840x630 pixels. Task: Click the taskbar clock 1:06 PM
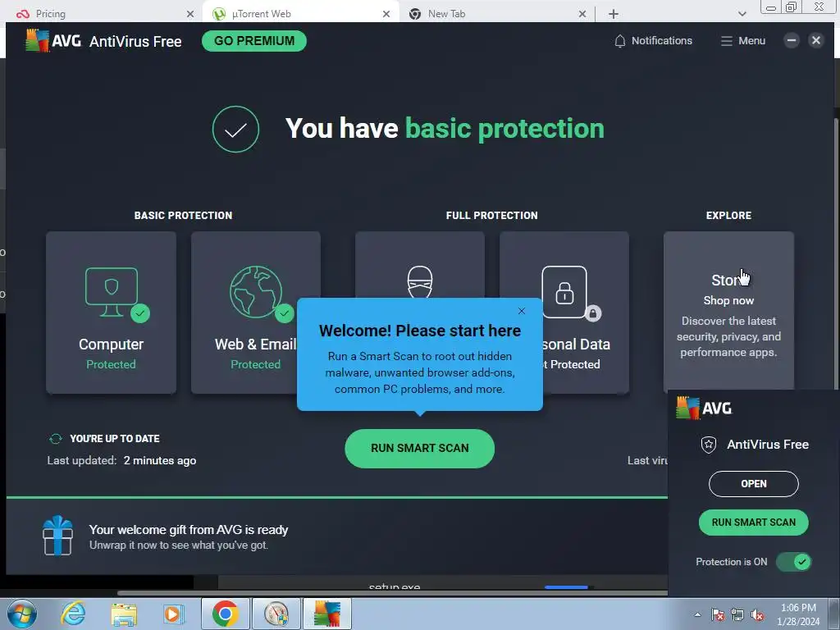pos(798,608)
